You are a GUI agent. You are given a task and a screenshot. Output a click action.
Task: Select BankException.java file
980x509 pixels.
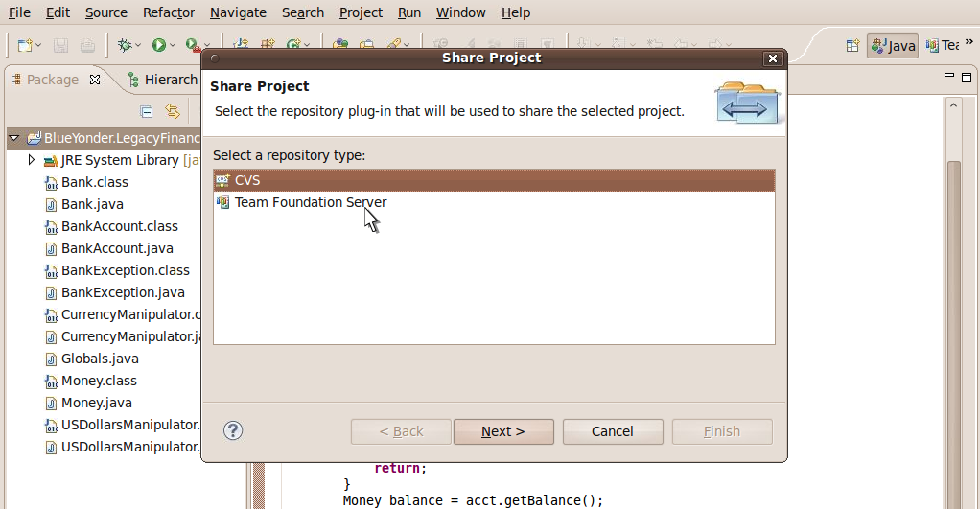115,292
